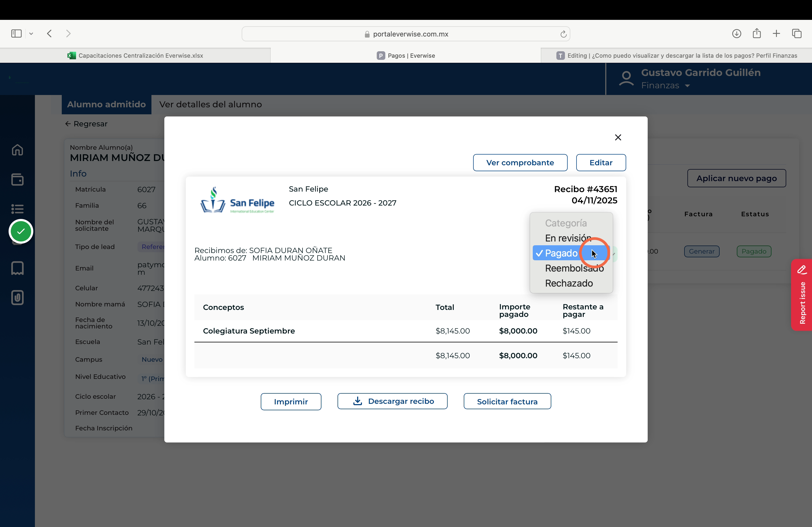Select the Alumno admitido tab
812x527 pixels.
point(106,104)
